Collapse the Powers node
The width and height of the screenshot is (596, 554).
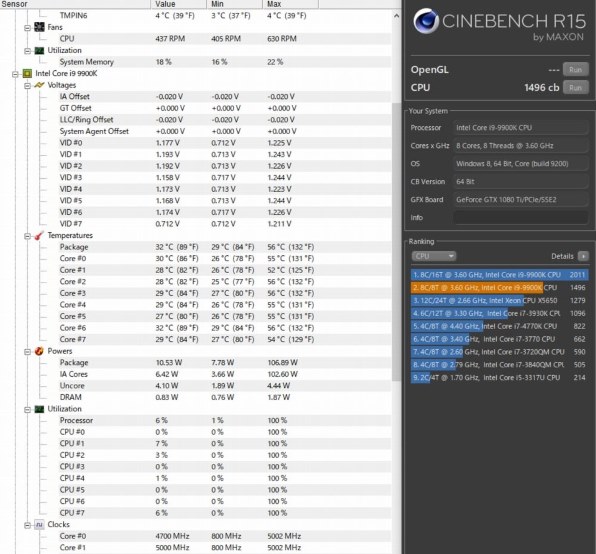(x=27, y=352)
